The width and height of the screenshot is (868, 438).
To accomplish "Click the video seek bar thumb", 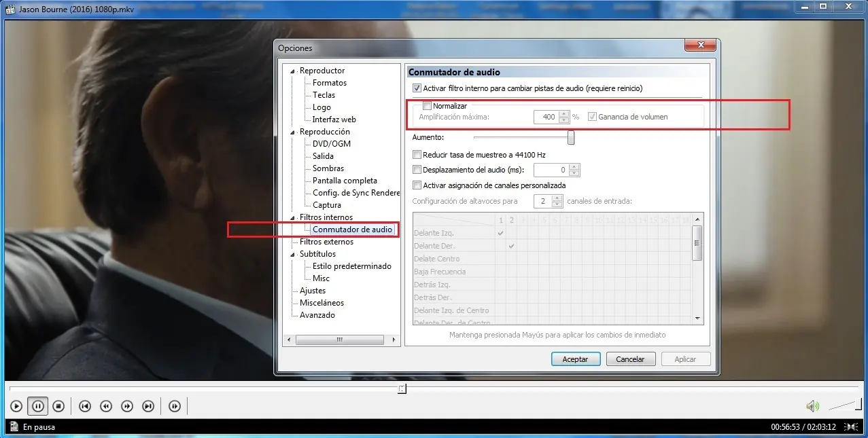I will tap(402, 389).
